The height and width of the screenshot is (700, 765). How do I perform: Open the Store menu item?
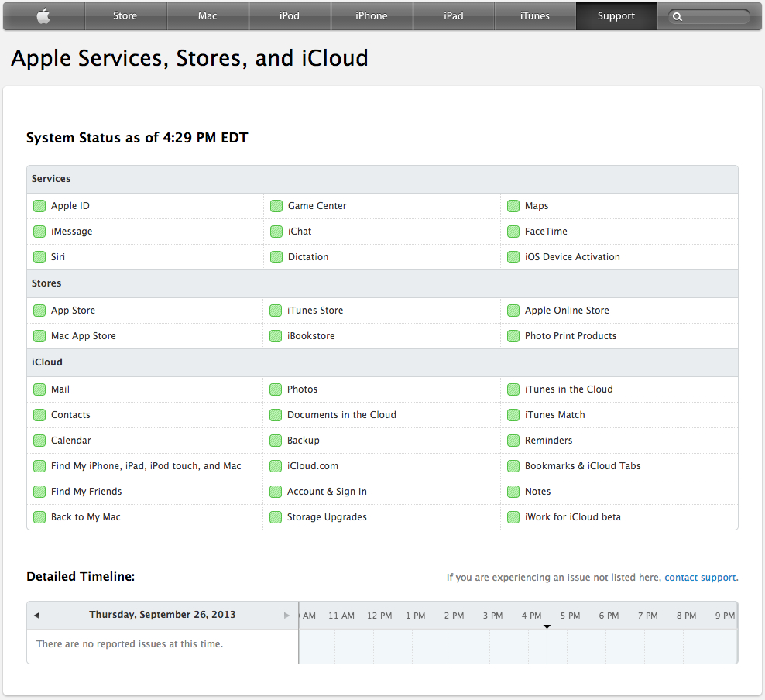(x=125, y=16)
